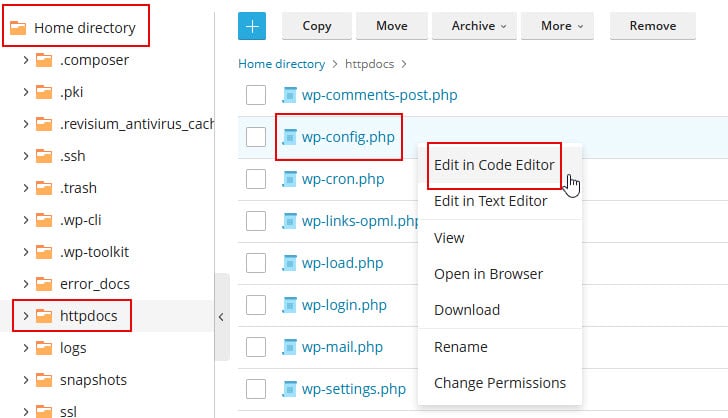Tick the checkbox for wp-comments-post.php
The image size is (728, 418).
[256, 95]
